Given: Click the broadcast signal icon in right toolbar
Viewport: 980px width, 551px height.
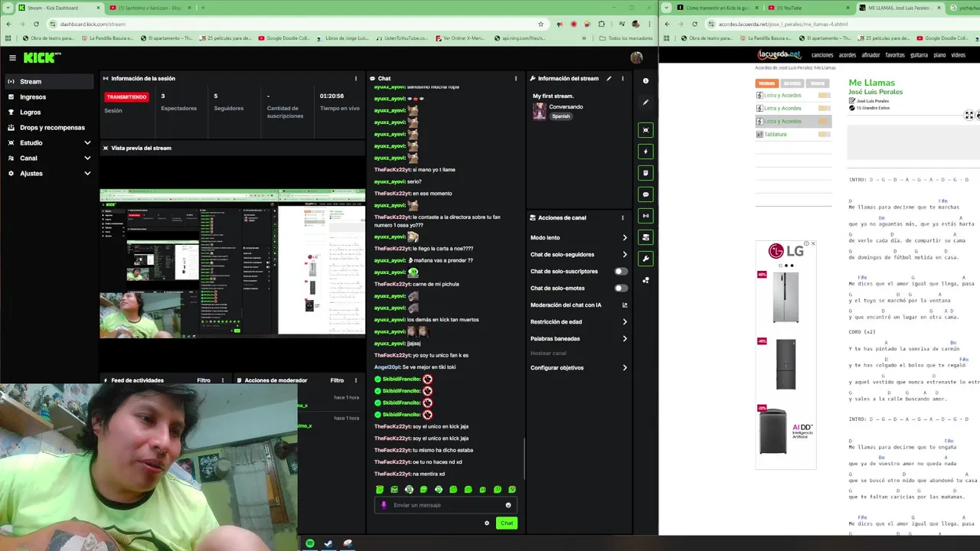Looking at the screenshot, I should 645,216.
